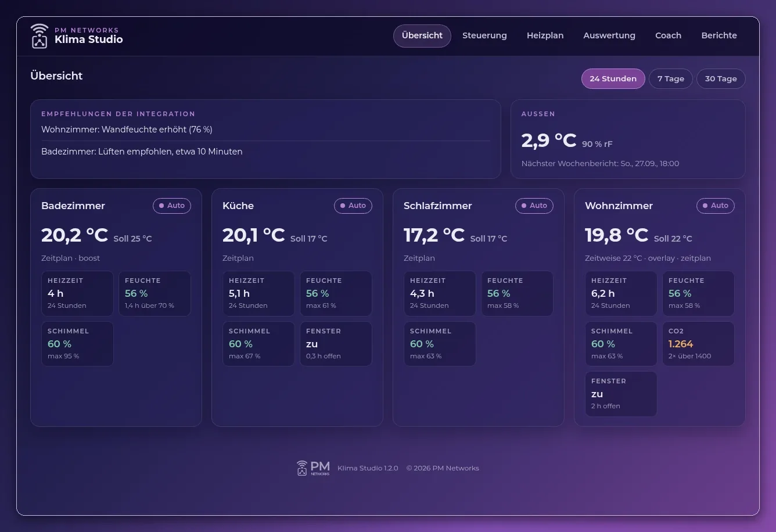Select the Badezimmer Heizzeit tile
The width and height of the screenshot is (776, 532).
[x=77, y=293]
